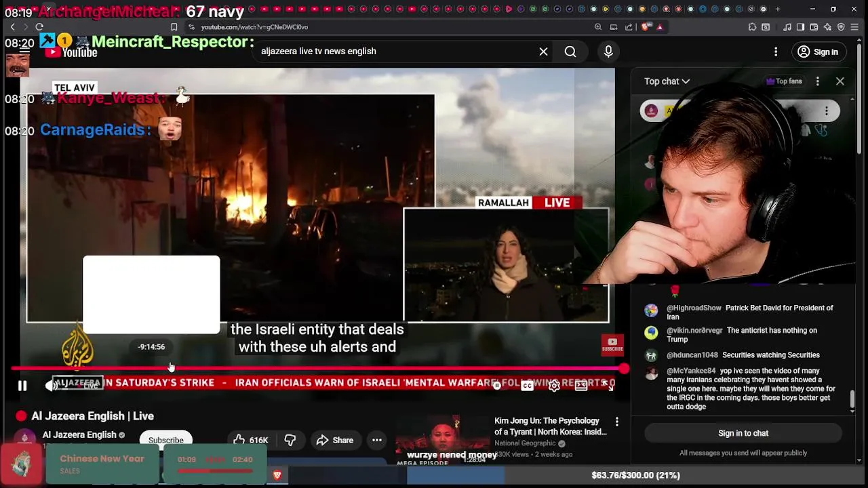Enter fullscreen video mode
Screen dimensions: 868x488
pos(608,386)
